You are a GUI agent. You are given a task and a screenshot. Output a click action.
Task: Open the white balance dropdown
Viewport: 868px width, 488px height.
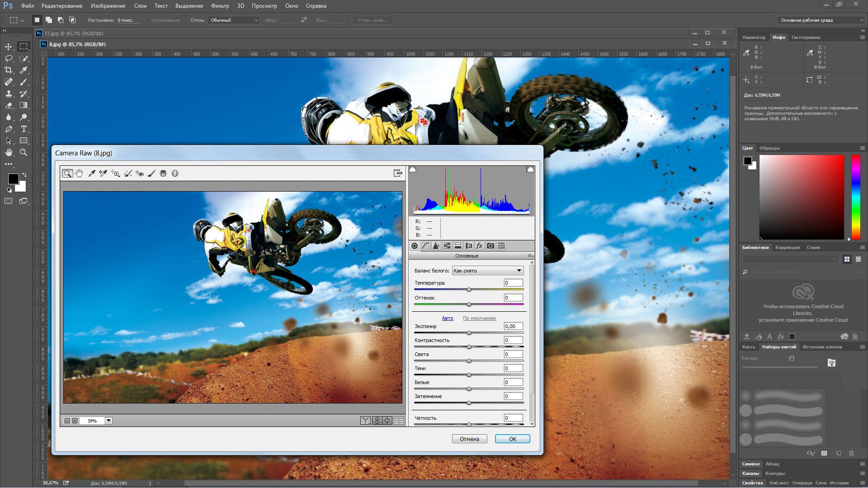(488, 271)
